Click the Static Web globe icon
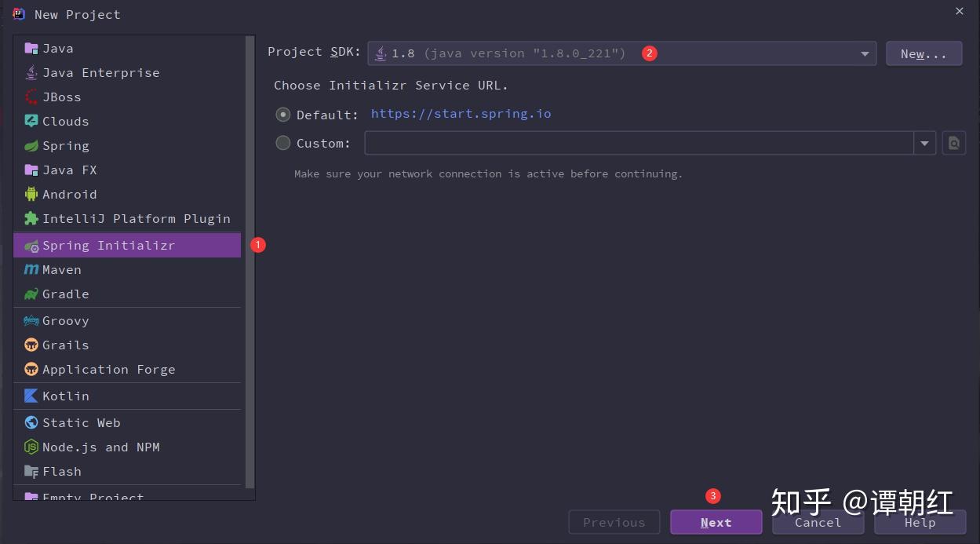Screen dimensions: 980x544 pos(31,422)
